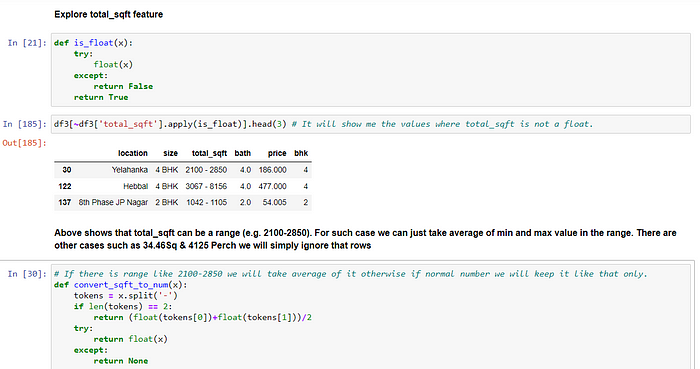Click the '2 BHK' size cell

[167, 202]
